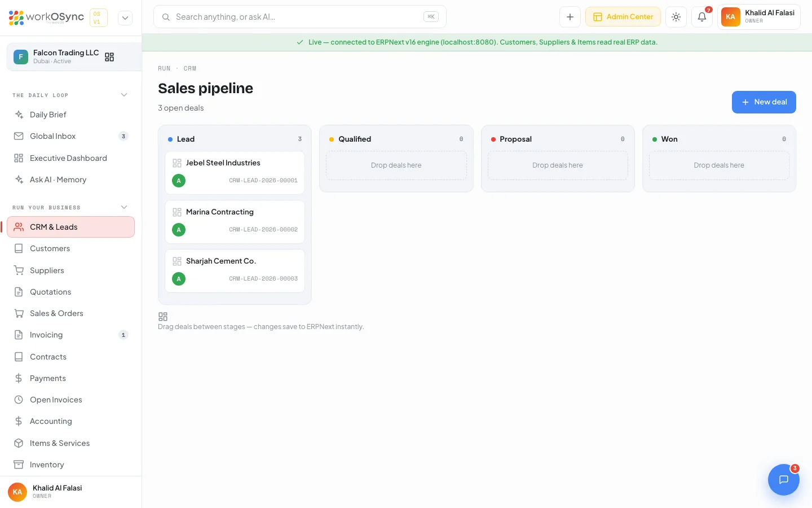Click the CRM breadcrumb
The height and width of the screenshot is (508, 812).
click(190, 68)
